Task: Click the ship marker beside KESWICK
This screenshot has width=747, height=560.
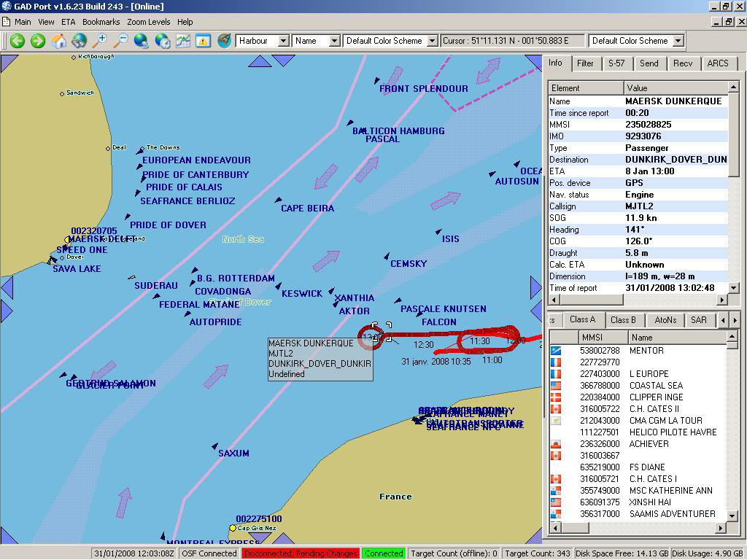Action: point(278,286)
